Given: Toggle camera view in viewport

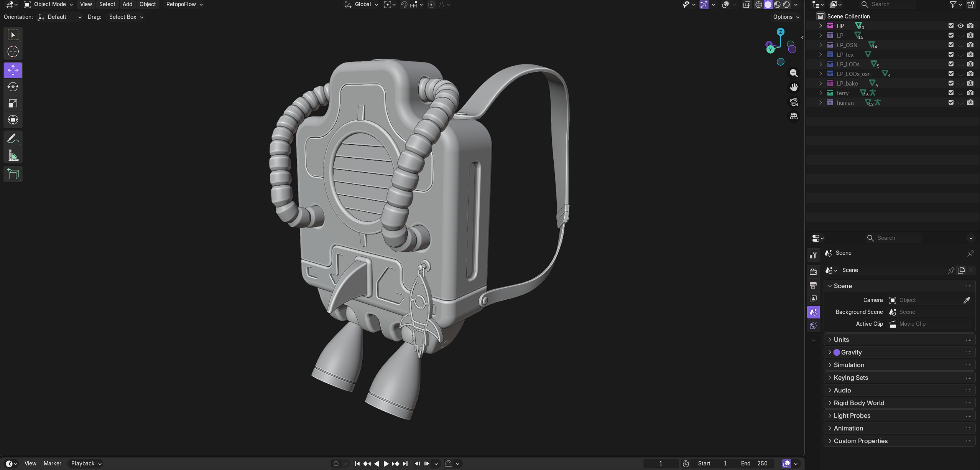Looking at the screenshot, I should [794, 102].
